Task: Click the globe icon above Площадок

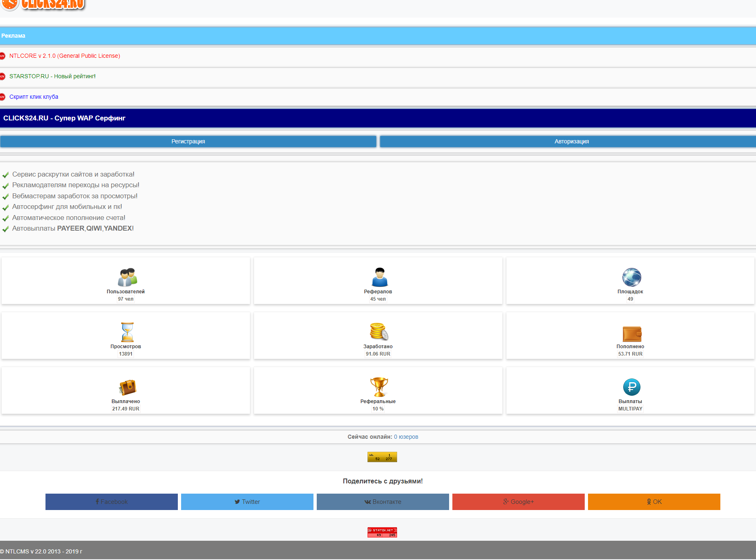Action: click(x=631, y=277)
